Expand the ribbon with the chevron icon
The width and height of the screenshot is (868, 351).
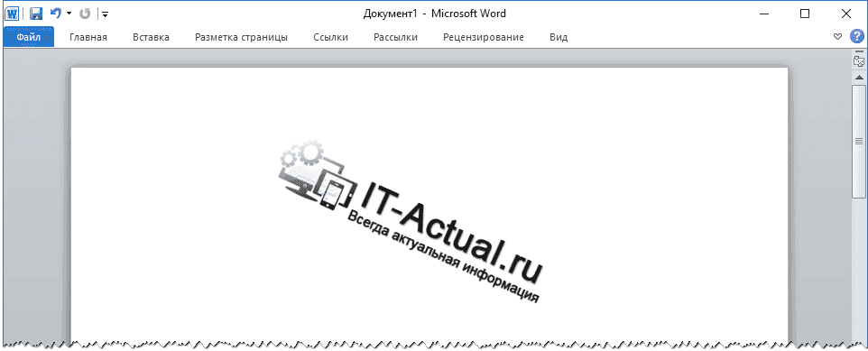coord(837,37)
